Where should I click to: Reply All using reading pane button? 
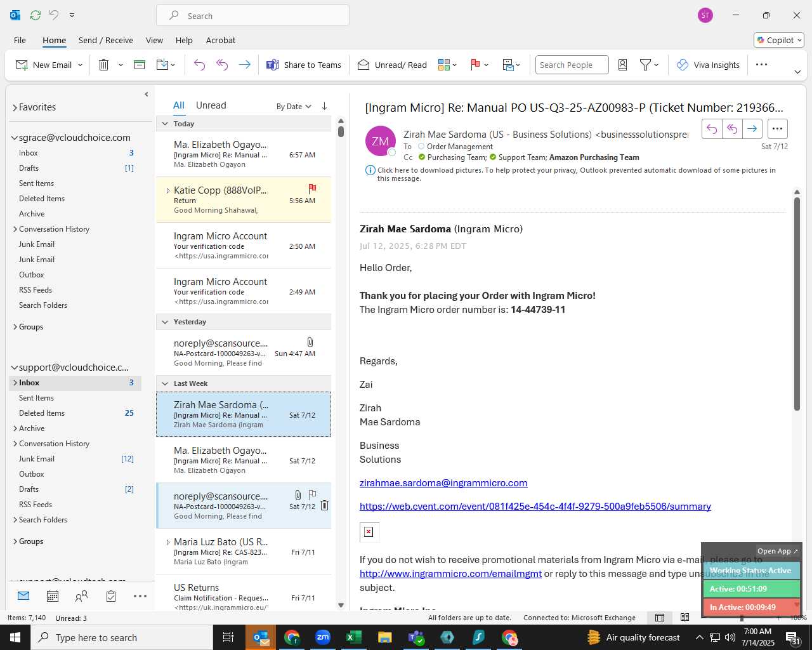pos(732,129)
